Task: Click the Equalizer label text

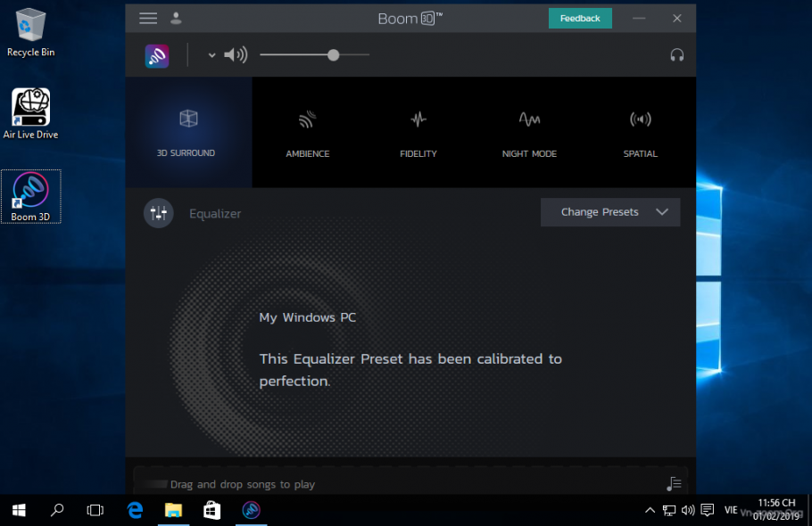Action: [x=215, y=214]
